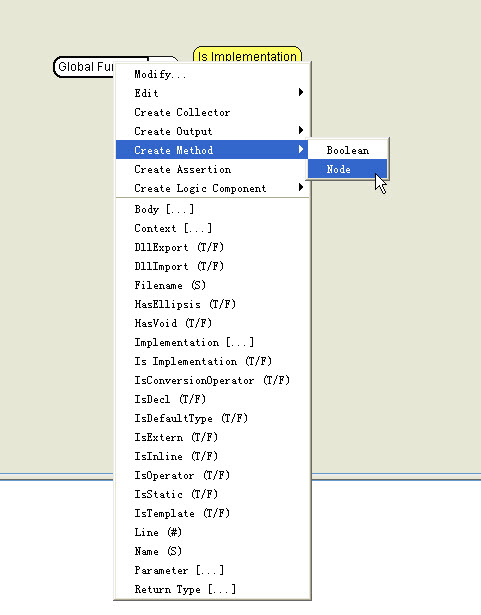
Task: Expand the Edit submenu arrow
Action: (301, 93)
